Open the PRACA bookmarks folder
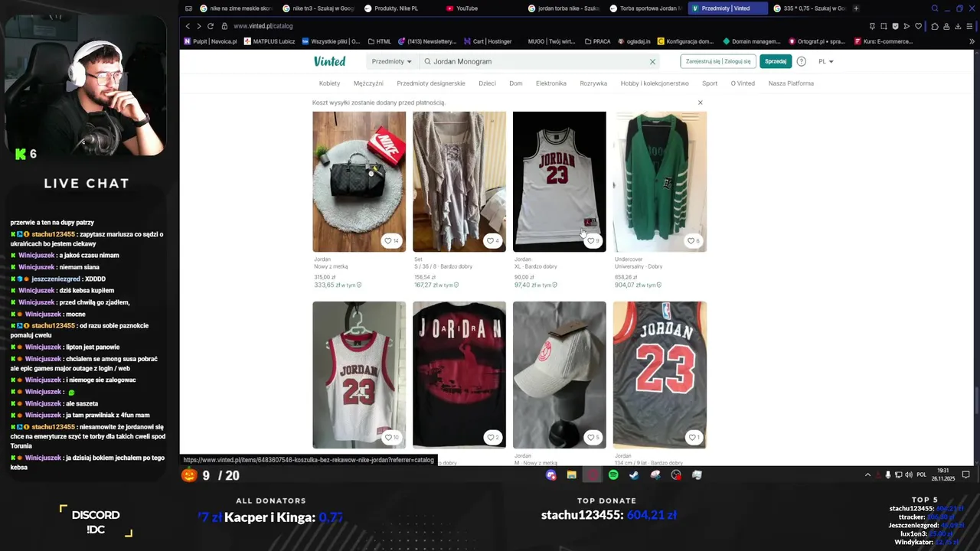Image resolution: width=980 pixels, height=551 pixels. (597, 41)
